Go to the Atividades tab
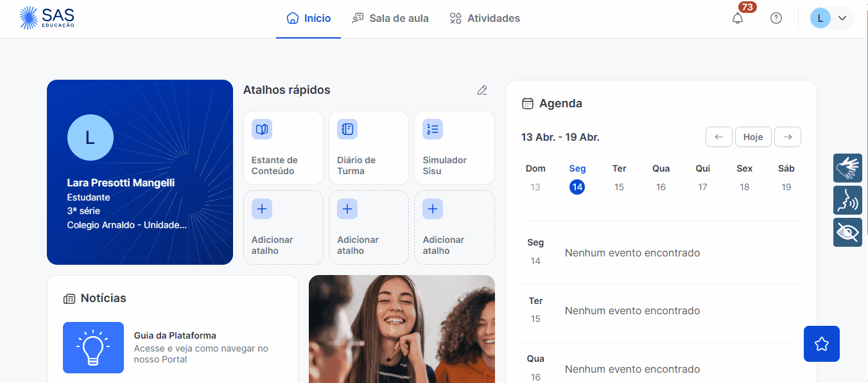 pos(485,18)
